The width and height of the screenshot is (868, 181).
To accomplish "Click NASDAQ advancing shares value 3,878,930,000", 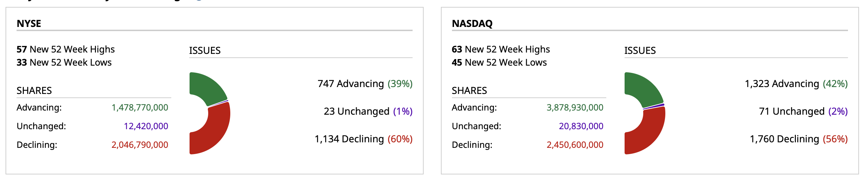I will point(575,107).
